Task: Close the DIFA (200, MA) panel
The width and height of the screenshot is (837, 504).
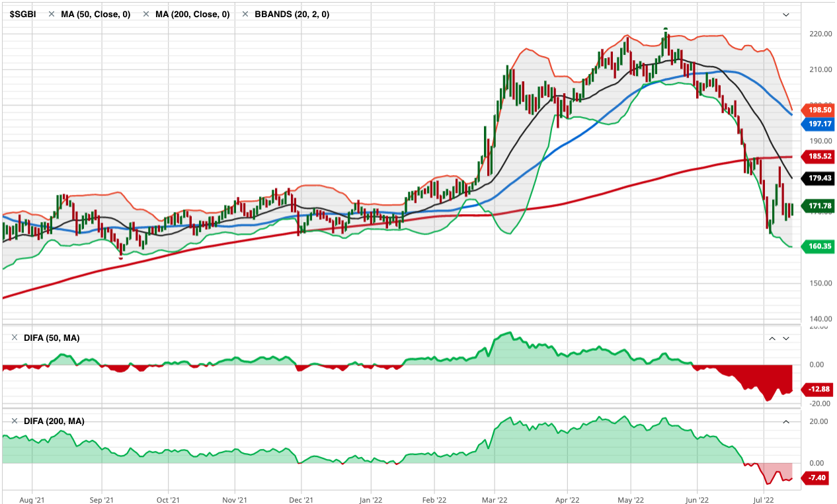Action: click(15, 421)
